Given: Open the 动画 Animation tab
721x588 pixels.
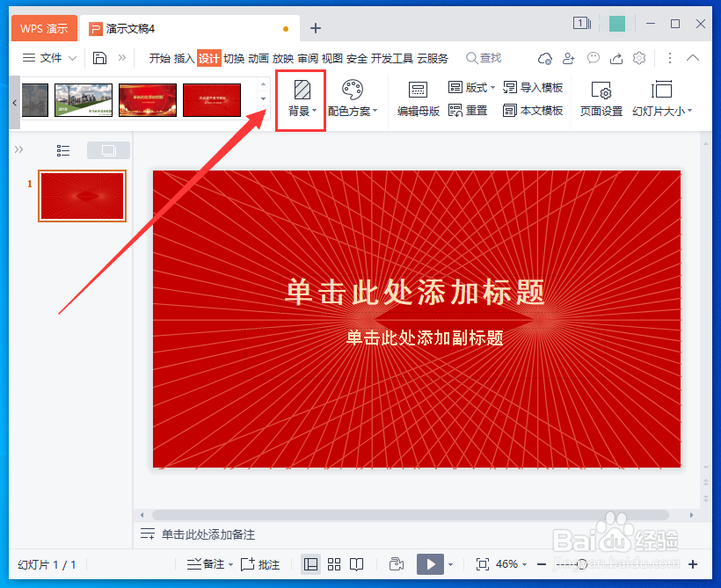Looking at the screenshot, I should pyautogui.click(x=258, y=58).
